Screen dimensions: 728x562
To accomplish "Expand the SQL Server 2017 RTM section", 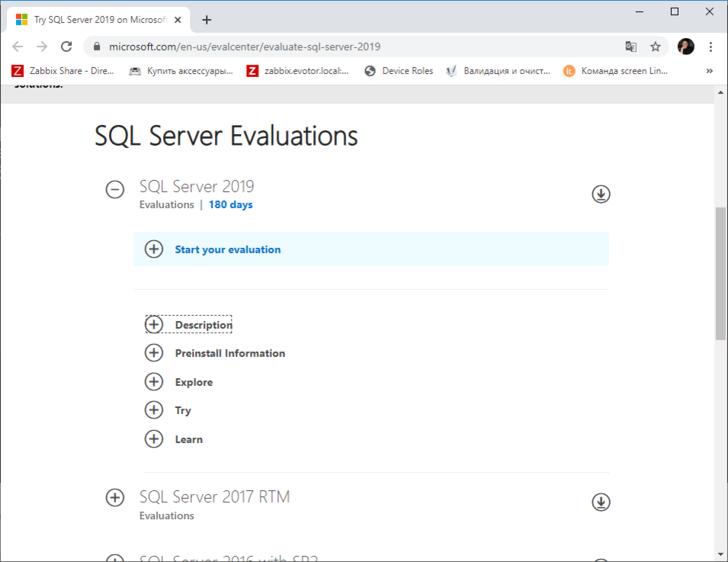I will (115, 498).
